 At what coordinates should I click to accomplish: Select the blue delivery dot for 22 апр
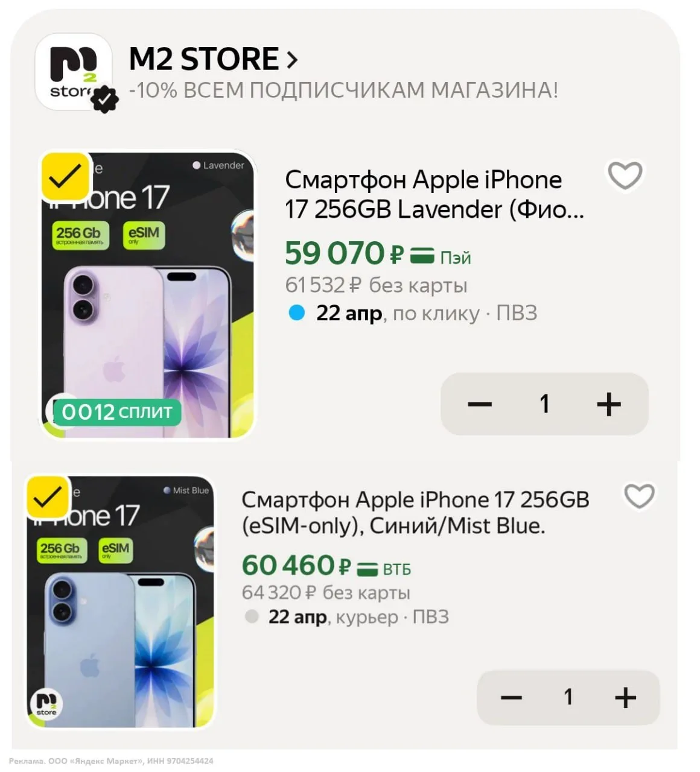296,313
